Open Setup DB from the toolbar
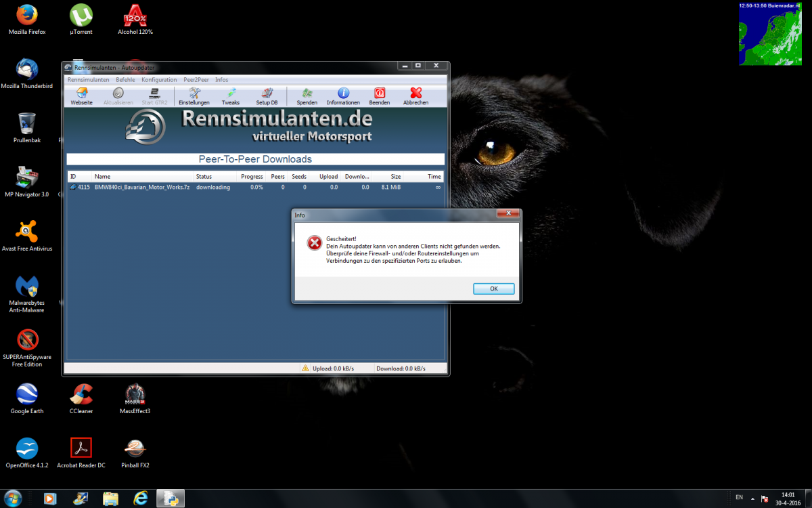The image size is (812, 508). (267, 96)
